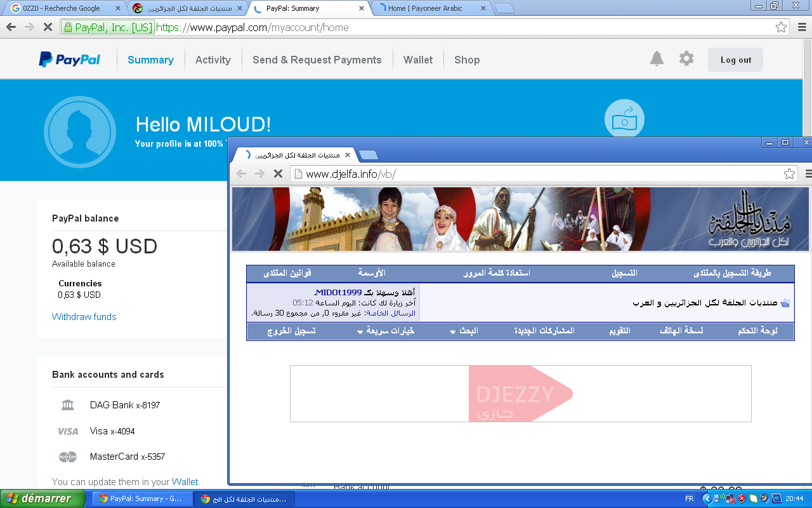This screenshot has height=508, width=812.
Task: Reload stop icon in PayPal browser toolbar
Action: pyautogui.click(x=48, y=27)
